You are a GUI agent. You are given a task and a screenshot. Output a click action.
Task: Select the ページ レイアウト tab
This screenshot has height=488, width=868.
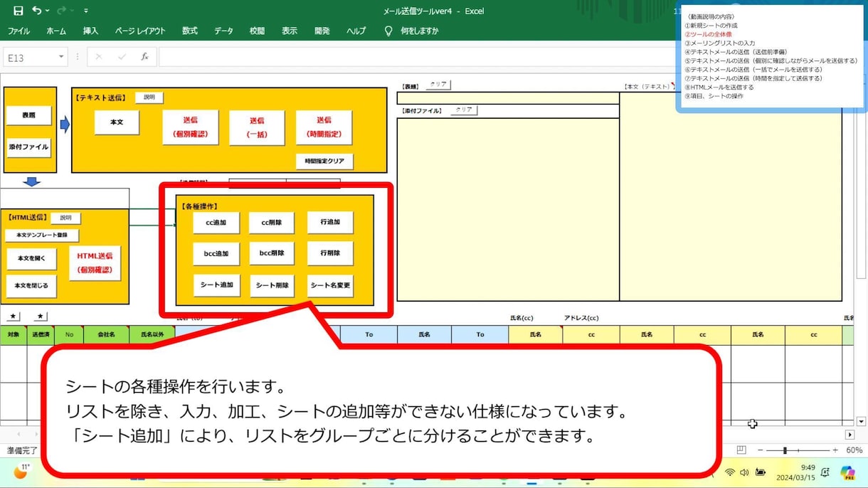point(140,31)
